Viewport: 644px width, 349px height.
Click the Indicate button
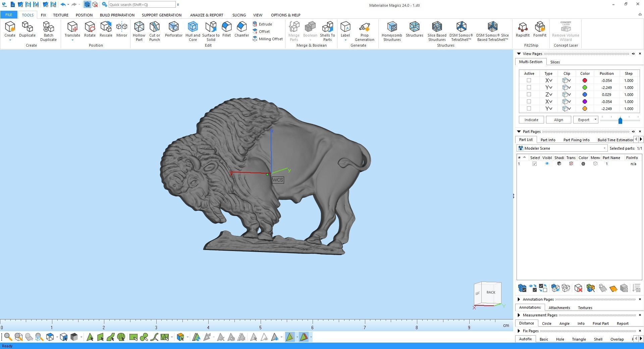tap(531, 119)
